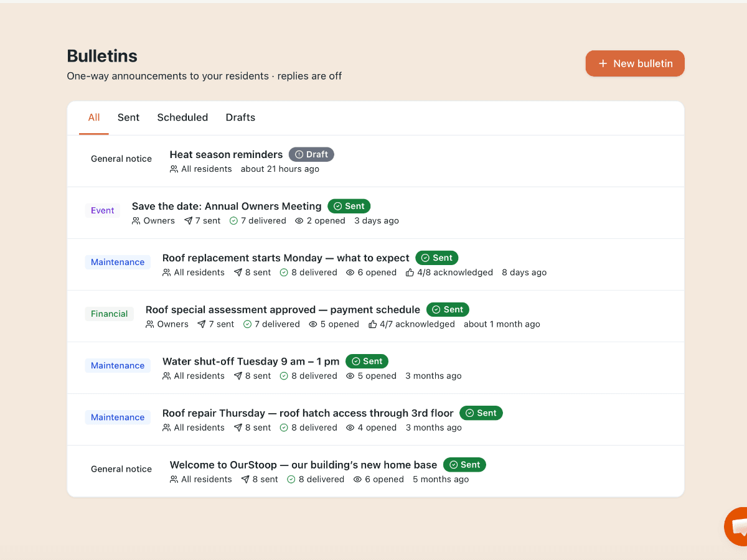Viewport: 747px width, 560px height.
Task: Click eye icon in Water shut-off row
Action: tap(350, 376)
